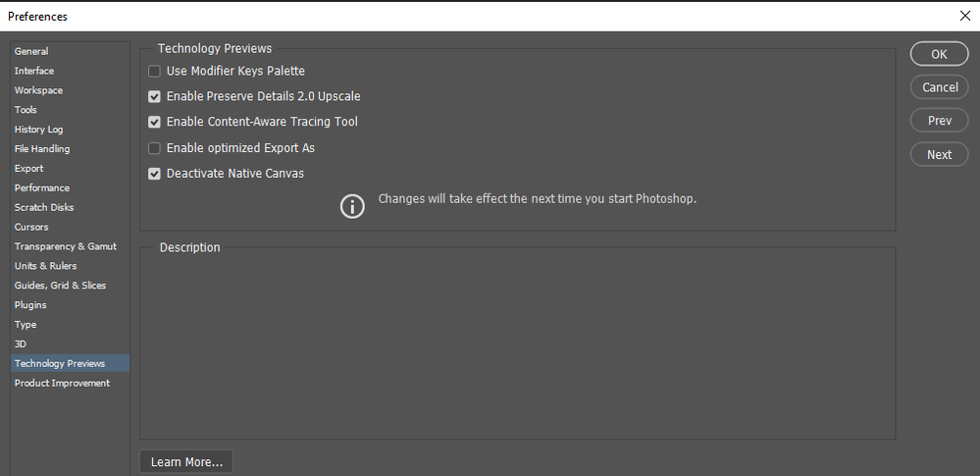Advance to Next preferences page

tap(939, 154)
